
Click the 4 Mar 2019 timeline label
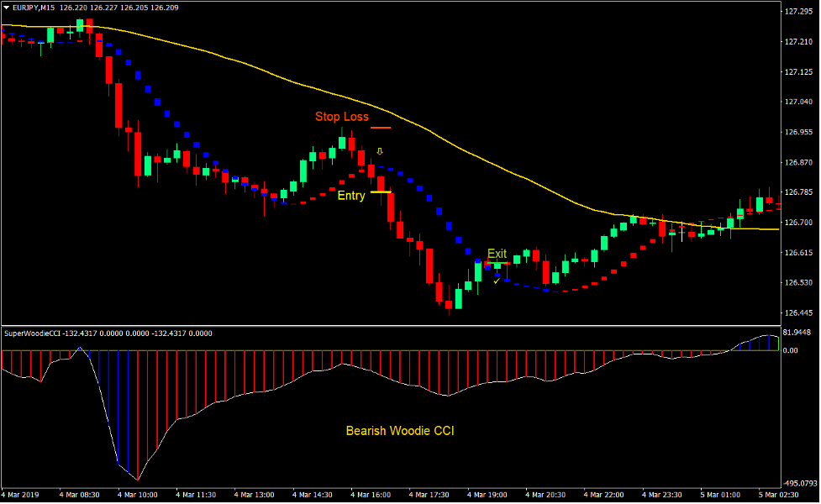click(x=21, y=494)
